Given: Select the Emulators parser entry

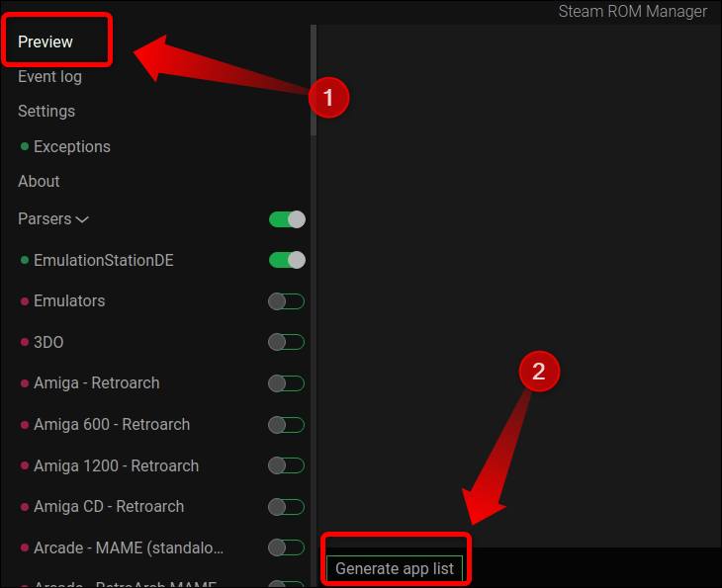Looking at the screenshot, I should pyautogui.click(x=69, y=300).
